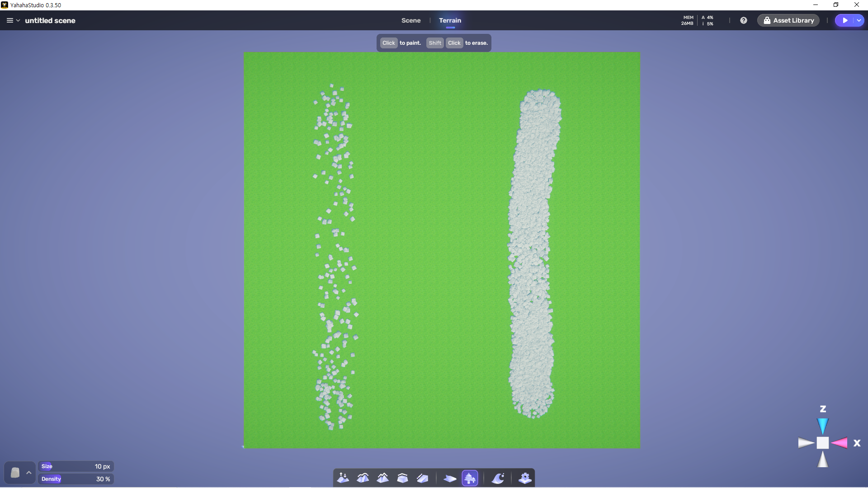Open the hamburger main menu

(9, 20)
